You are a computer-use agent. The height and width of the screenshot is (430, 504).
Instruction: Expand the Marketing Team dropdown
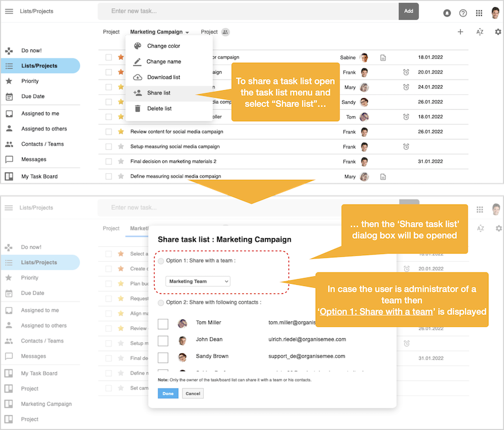tap(198, 281)
